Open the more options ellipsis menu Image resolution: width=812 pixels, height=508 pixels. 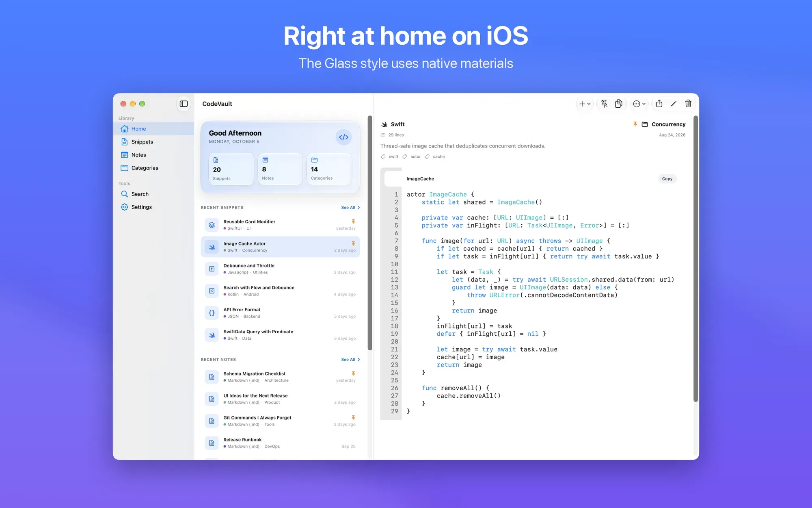click(639, 104)
